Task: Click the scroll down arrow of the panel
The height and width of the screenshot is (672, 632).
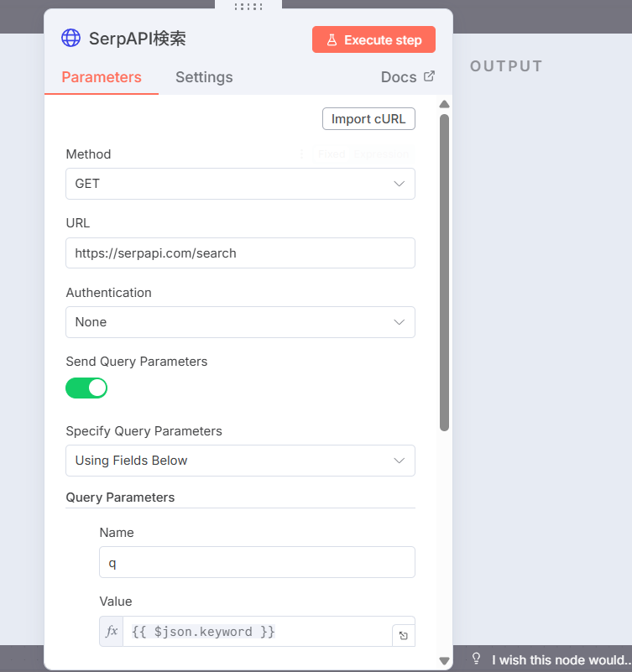Action: [x=445, y=661]
